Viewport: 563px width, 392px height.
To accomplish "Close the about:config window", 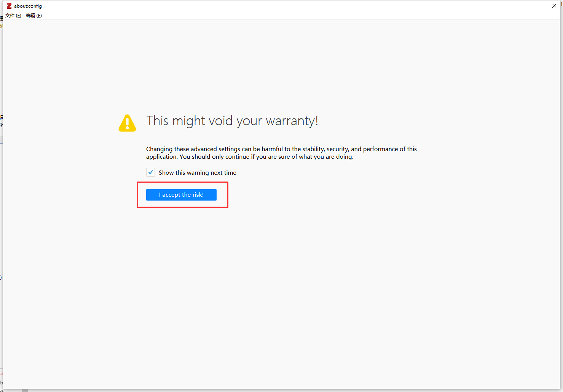I will (554, 6).
